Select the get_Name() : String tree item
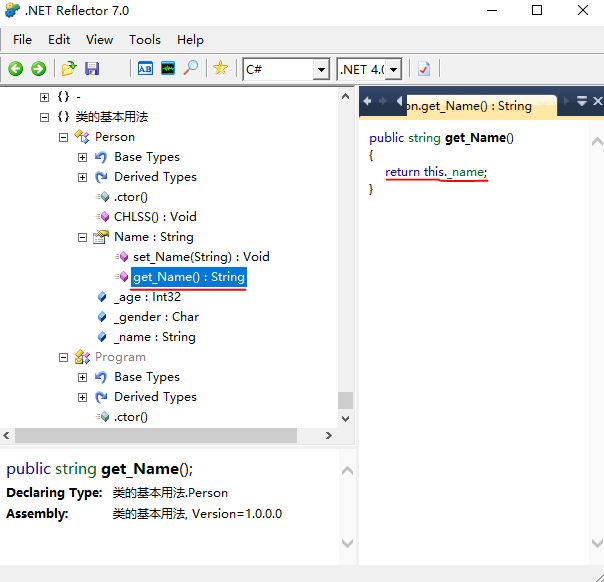Screen dimensions: 604x582 [189, 277]
